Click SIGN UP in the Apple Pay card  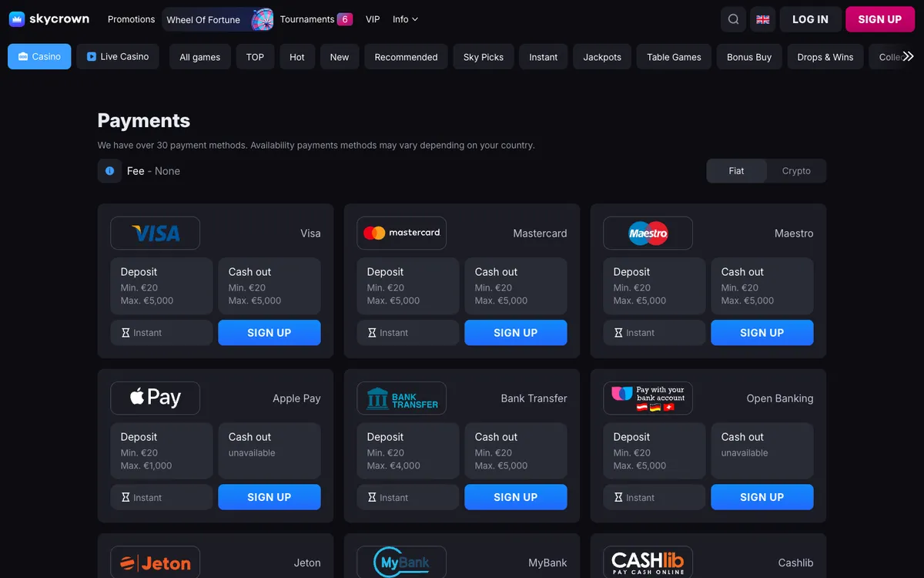pos(269,498)
